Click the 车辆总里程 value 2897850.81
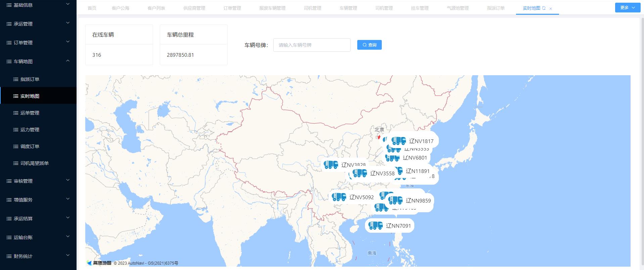 point(180,55)
